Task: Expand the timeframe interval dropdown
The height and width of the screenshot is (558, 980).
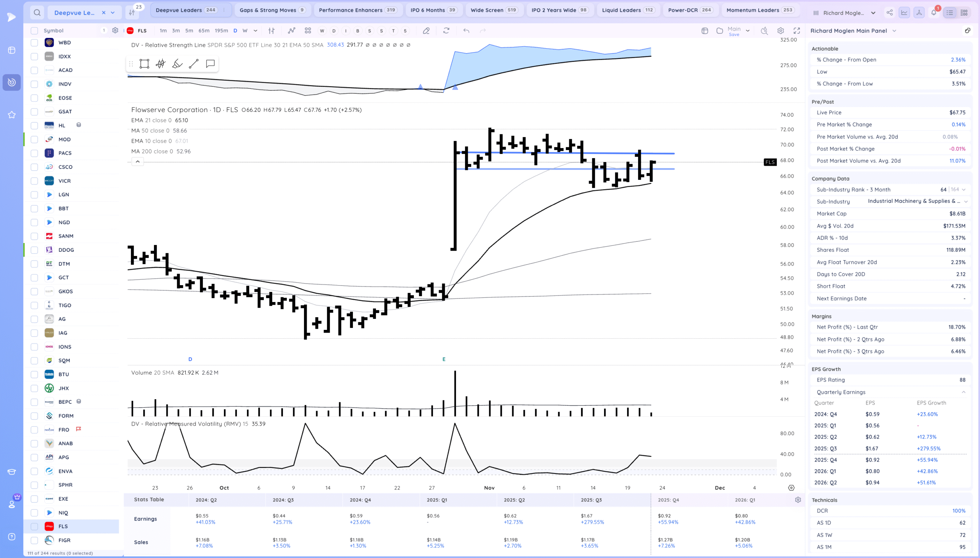Action: click(255, 31)
